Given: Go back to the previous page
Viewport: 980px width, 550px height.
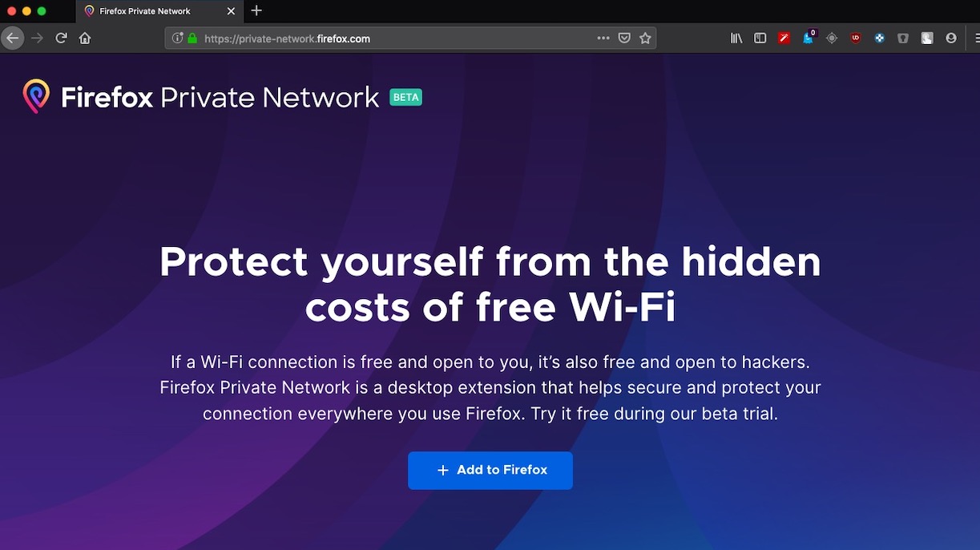Looking at the screenshot, I should (x=12, y=38).
